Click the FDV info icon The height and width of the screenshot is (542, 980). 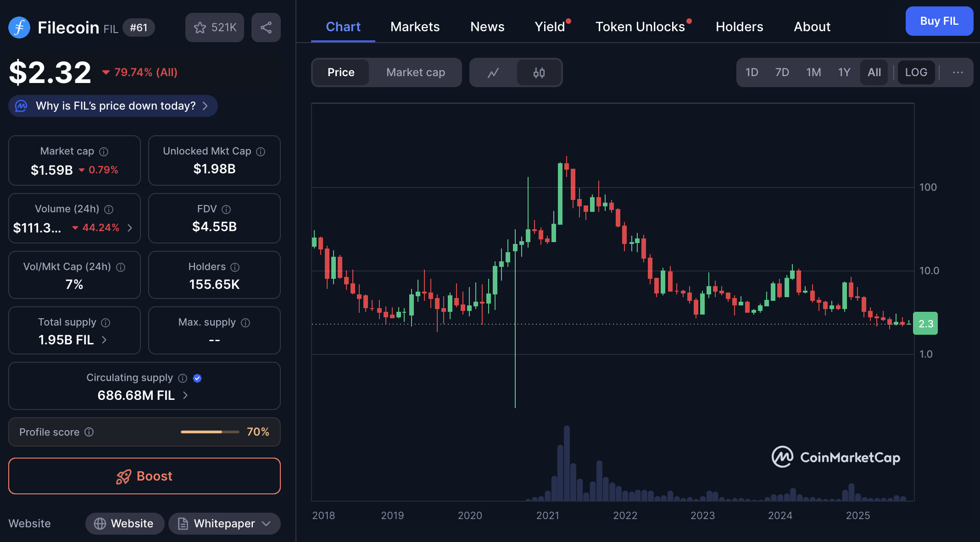pyautogui.click(x=226, y=209)
